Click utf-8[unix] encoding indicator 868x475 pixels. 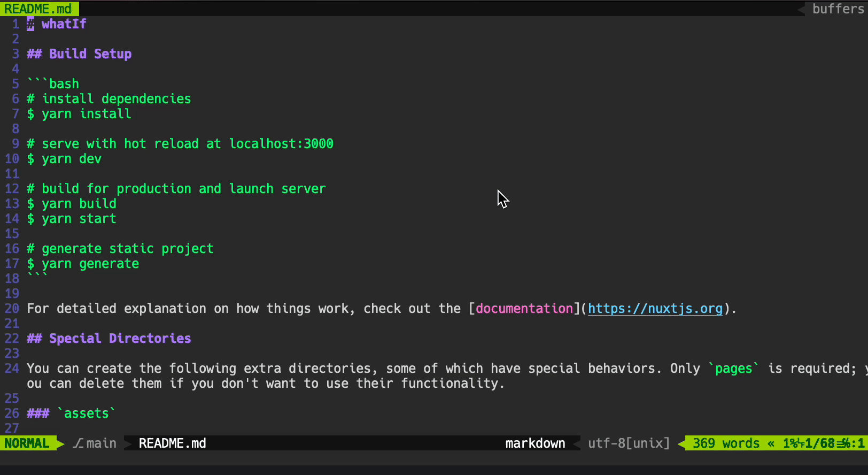629,443
